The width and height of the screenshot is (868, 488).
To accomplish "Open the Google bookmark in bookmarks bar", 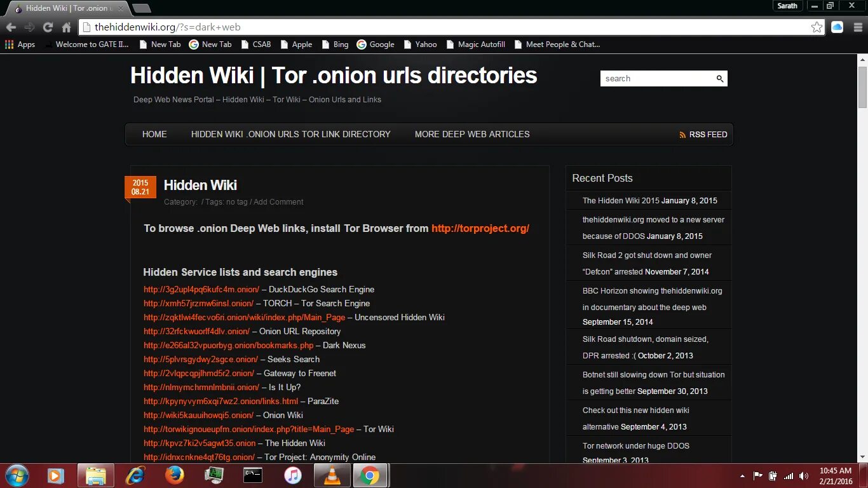I will (376, 44).
